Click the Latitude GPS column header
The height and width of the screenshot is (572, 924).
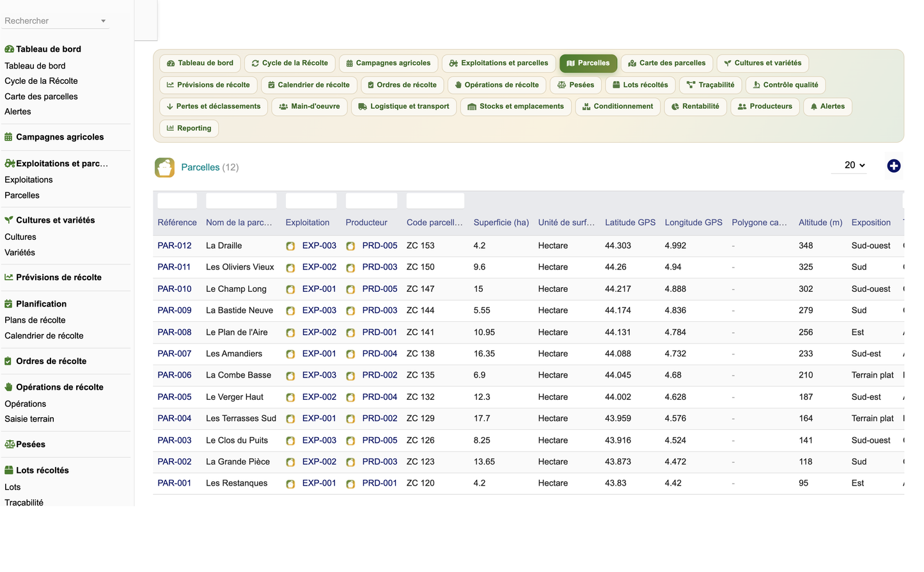coord(630,223)
